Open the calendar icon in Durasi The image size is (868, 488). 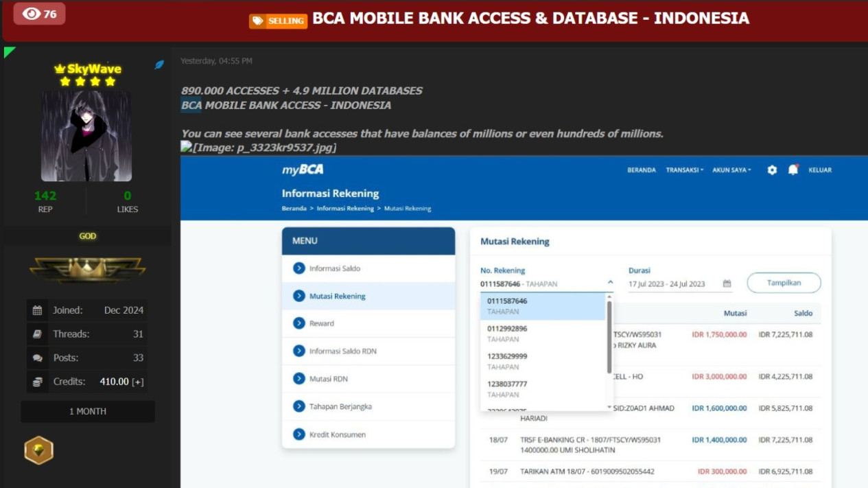[x=727, y=283]
